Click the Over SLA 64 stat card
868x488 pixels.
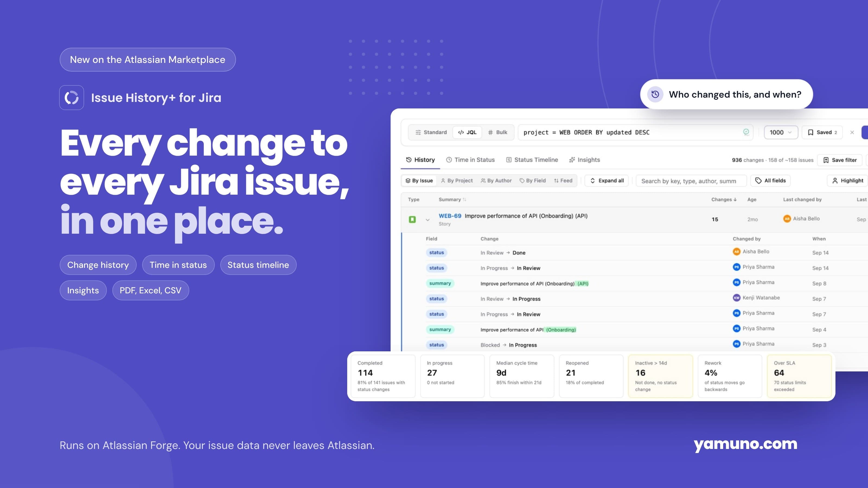[799, 376]
